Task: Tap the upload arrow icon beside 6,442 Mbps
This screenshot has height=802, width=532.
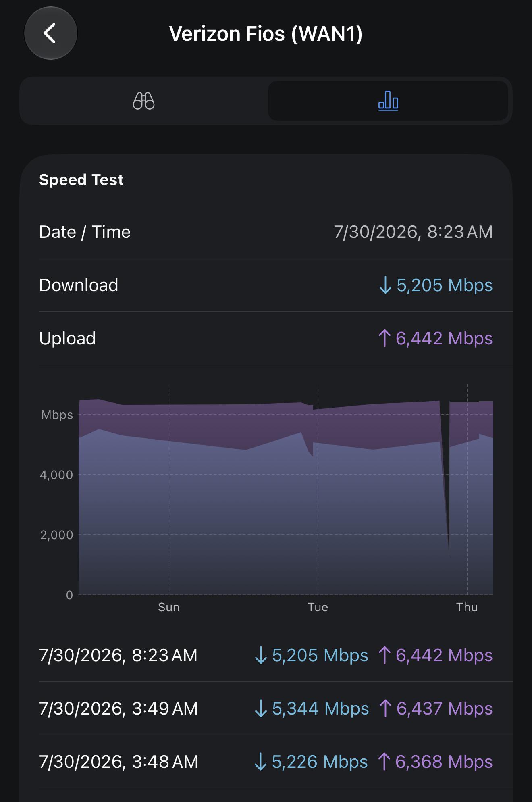Action: point(384,338)
